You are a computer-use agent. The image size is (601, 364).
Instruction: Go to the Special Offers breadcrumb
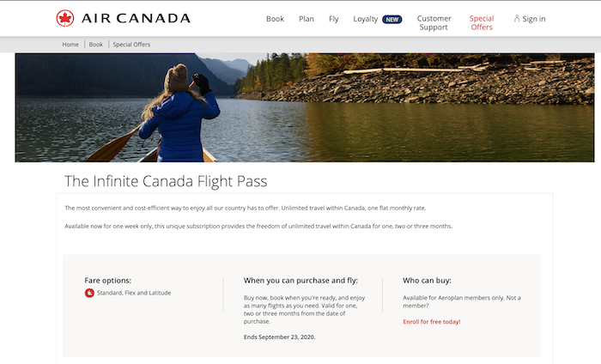pos(131,45)
